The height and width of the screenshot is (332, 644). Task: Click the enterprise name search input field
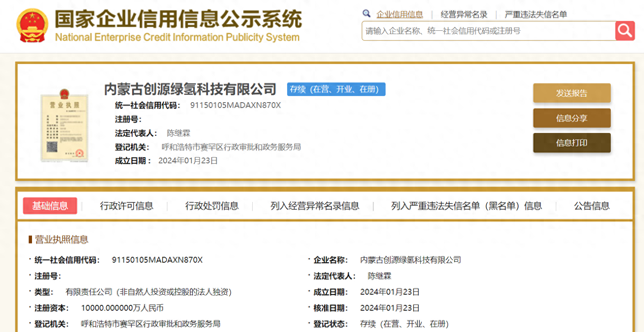489,31
